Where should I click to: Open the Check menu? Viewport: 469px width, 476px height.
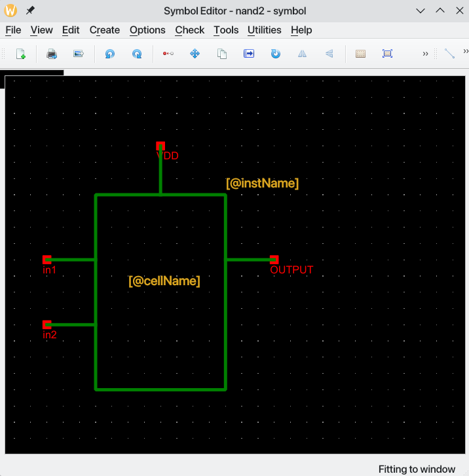click(x=190, y=30)
